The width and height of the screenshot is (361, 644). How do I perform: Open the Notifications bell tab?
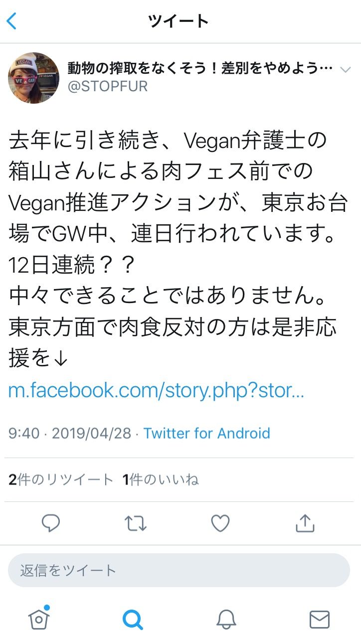(x=226, y=619)
